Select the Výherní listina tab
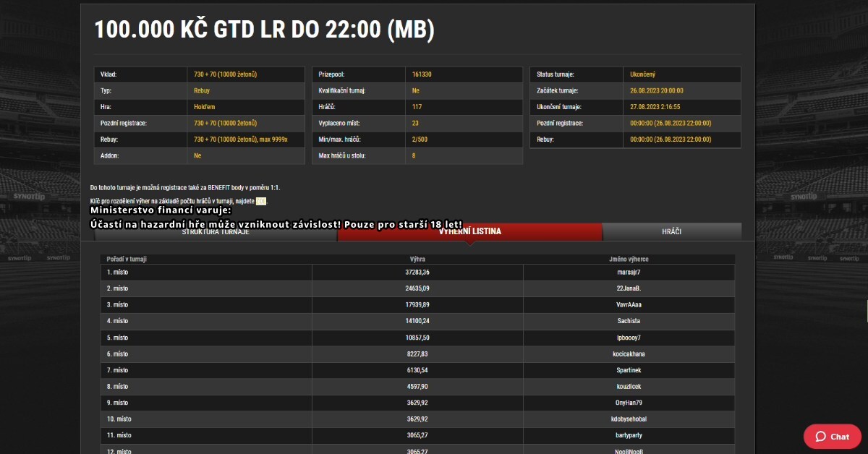This screenshot has width=868, height=454. 469,232
